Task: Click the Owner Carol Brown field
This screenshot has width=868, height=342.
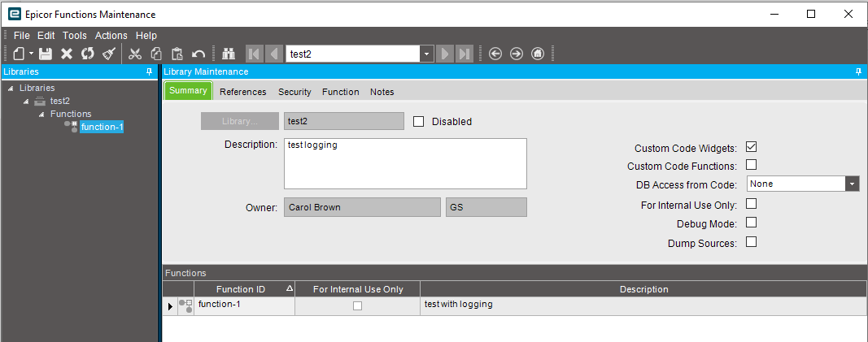Action: [363, 208]
